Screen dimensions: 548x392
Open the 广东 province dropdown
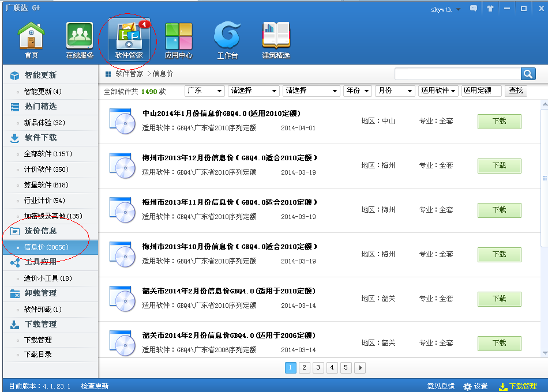pyautogui.click(x=204, y=91)
